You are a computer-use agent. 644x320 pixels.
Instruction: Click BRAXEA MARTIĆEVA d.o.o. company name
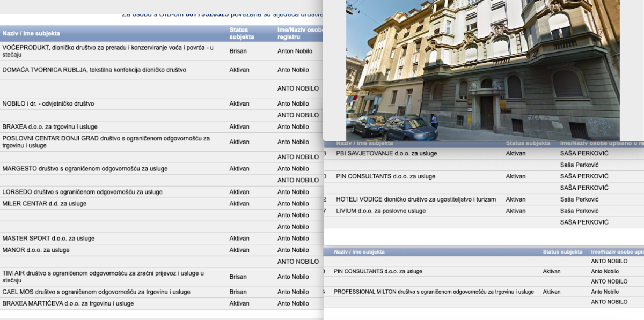[x=68, y=303]
